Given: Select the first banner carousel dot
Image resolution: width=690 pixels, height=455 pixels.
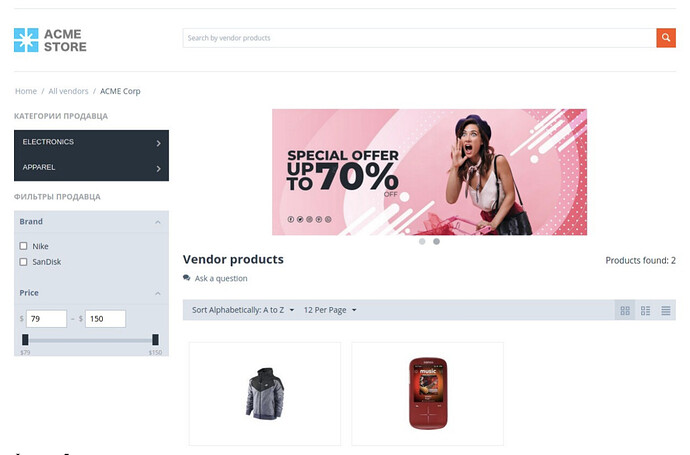Looking at the screenshot, I should [422, 241].
